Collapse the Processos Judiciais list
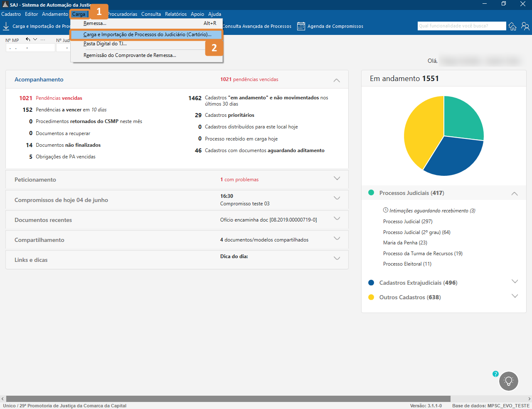Screen dimensions: 532x409 [515, 194]
